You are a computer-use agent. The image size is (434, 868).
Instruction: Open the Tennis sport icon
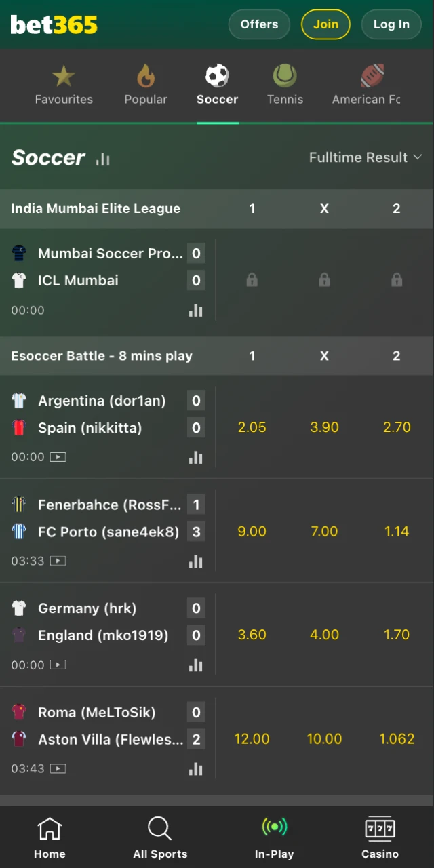click(x=285, y=75)
